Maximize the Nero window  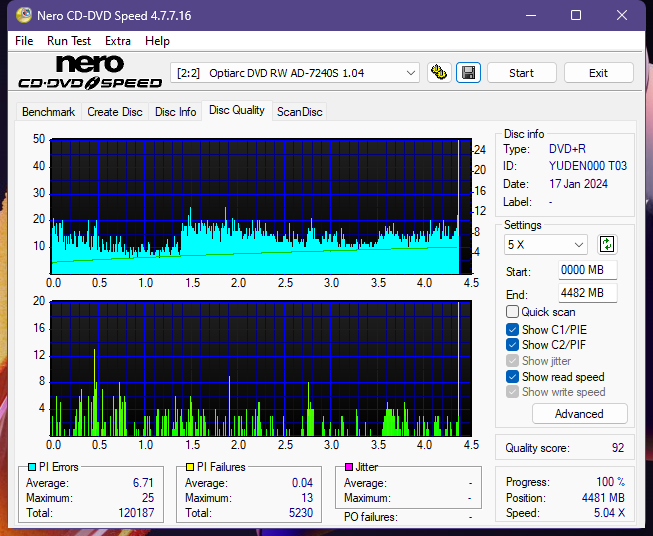pos(576,15)
